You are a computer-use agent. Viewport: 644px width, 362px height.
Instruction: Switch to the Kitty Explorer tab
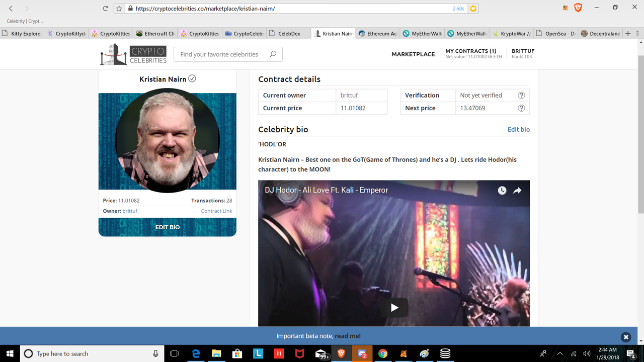(x=22, y=34)
